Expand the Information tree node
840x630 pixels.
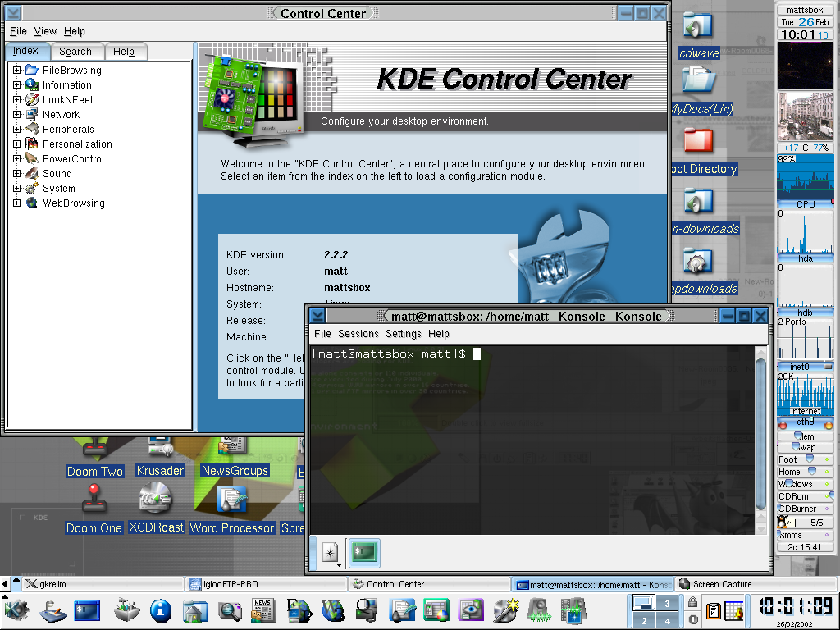[16, 84]
